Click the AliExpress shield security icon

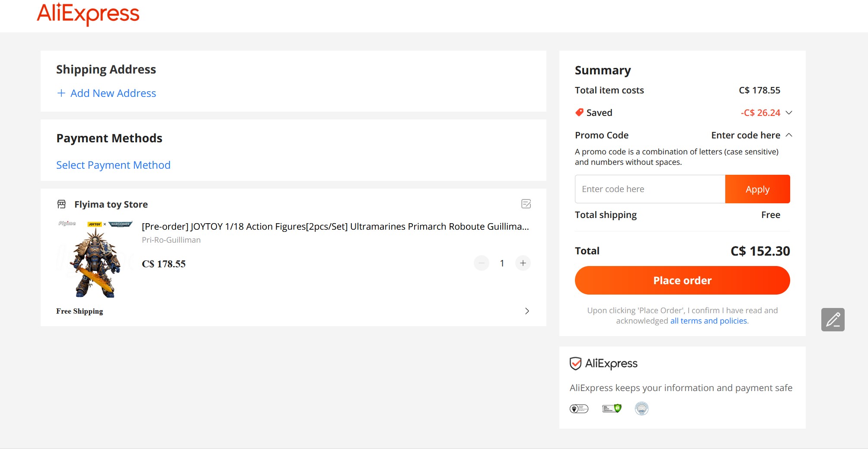575,363
